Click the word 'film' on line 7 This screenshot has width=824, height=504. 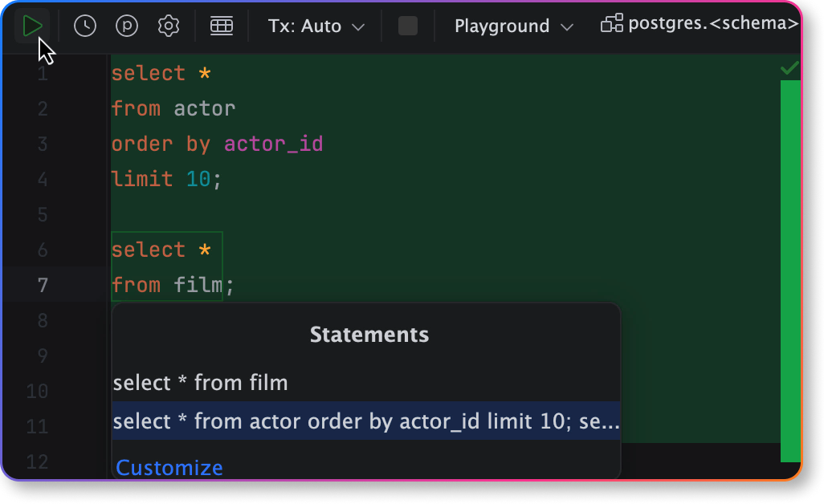pyautogui.click(x=198, y=285)
